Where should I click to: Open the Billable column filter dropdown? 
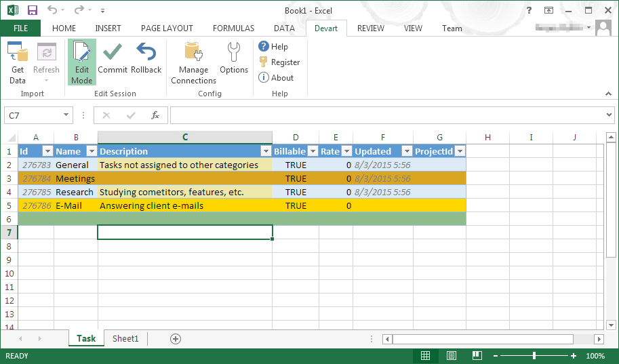[x=313, y=151]
